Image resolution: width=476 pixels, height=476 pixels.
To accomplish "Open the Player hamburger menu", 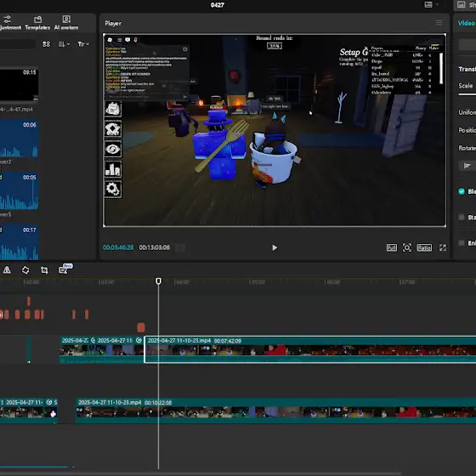I will tap(439, 23).
